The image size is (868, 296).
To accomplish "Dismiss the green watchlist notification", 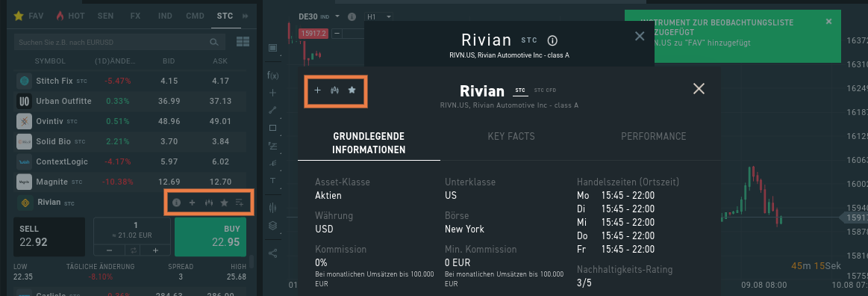I will (828, 22).
